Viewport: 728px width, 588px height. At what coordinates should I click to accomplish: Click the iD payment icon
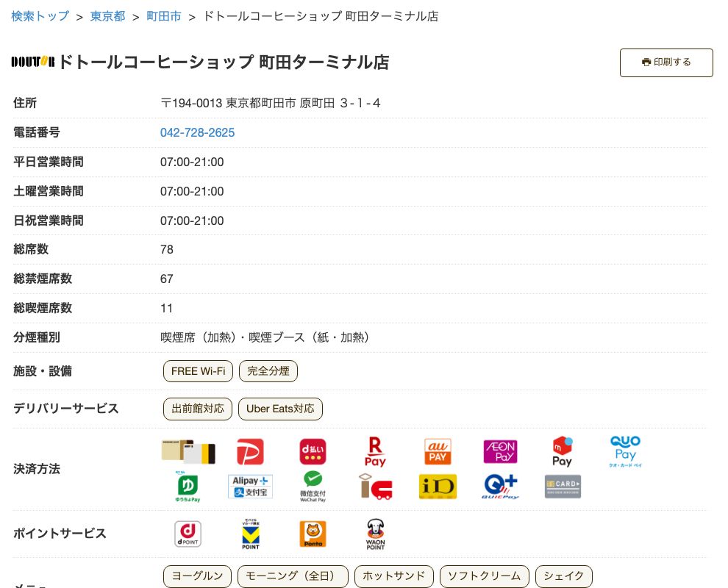pos(438,487)
